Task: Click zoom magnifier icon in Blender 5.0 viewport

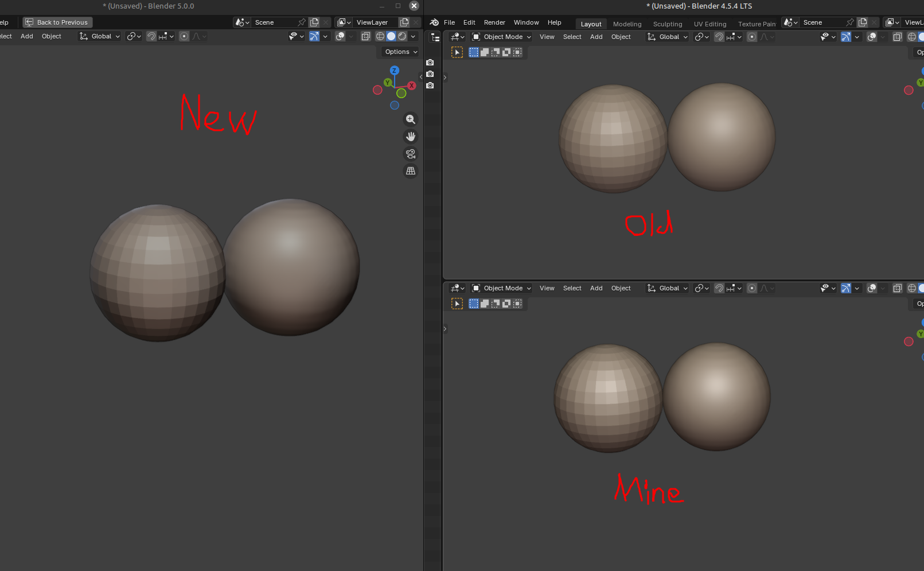Action: [411, 119]
